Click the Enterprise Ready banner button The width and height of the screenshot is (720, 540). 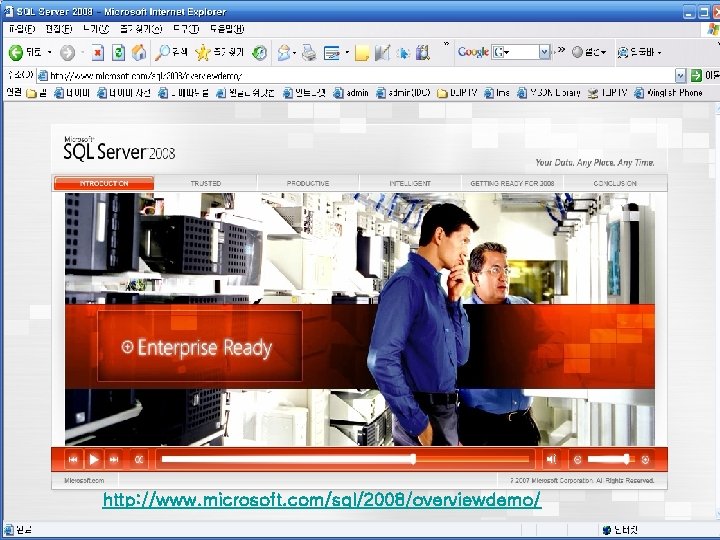tap(200, 346)
